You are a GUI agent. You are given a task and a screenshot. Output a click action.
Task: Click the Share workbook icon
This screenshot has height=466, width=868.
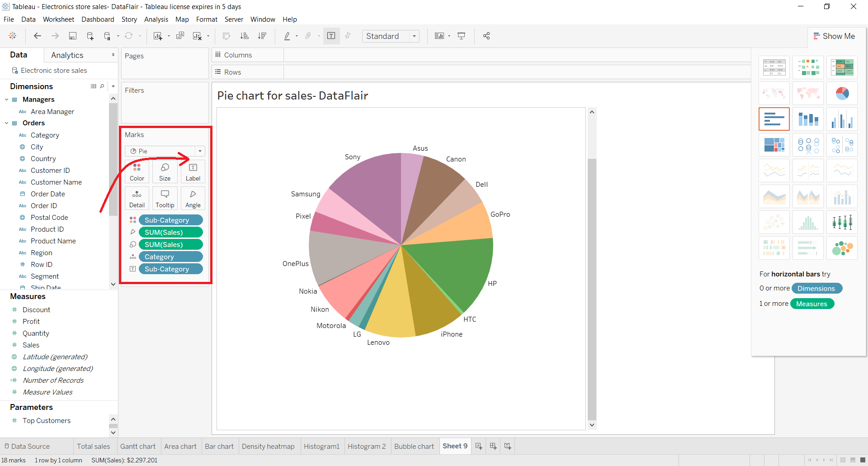[x=486, y=36]
